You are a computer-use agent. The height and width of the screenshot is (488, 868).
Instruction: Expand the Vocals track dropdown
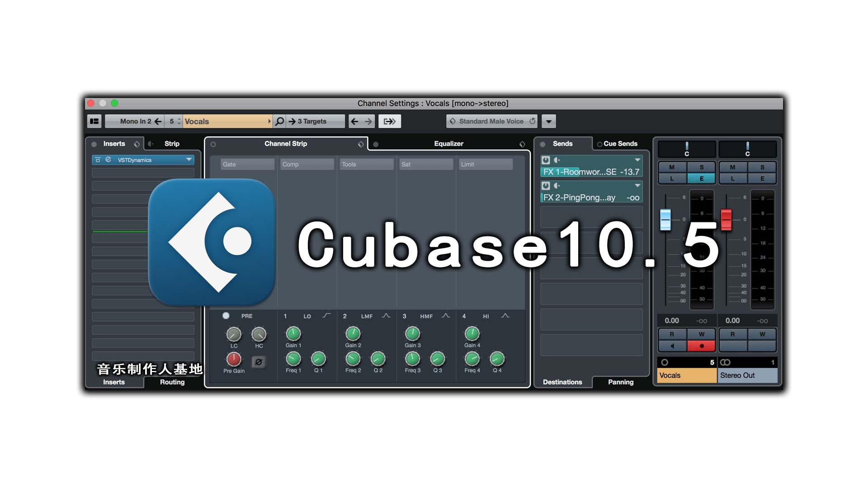tap(269, 121)
